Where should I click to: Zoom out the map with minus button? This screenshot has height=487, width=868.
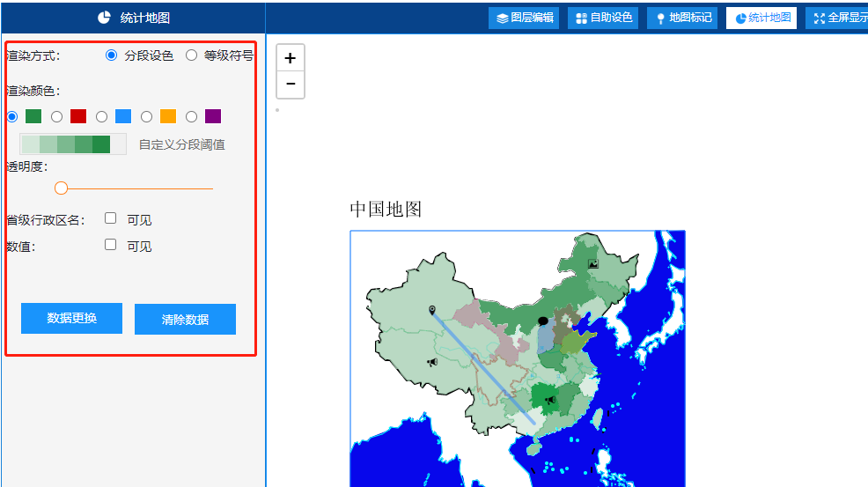[x=291, y=85]
